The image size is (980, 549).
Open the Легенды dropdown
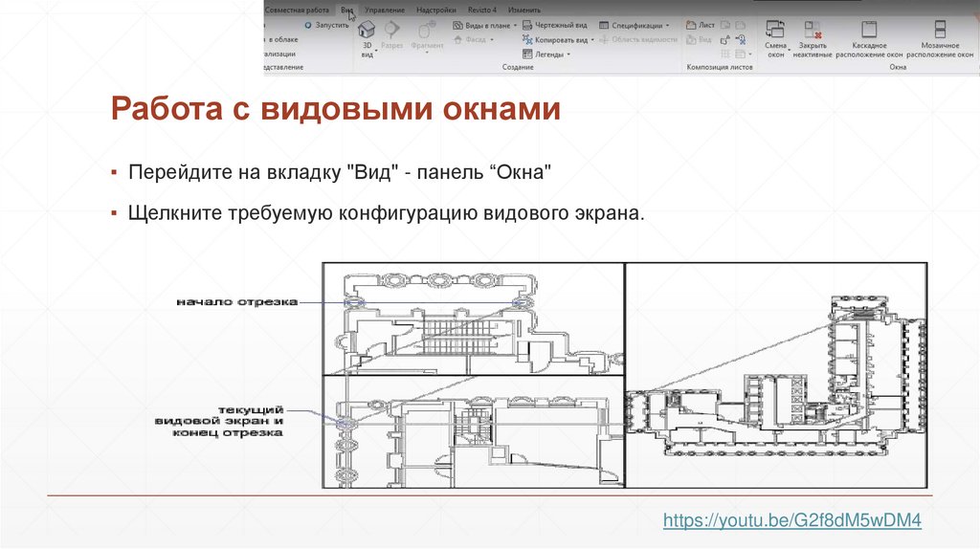(568, 55)
